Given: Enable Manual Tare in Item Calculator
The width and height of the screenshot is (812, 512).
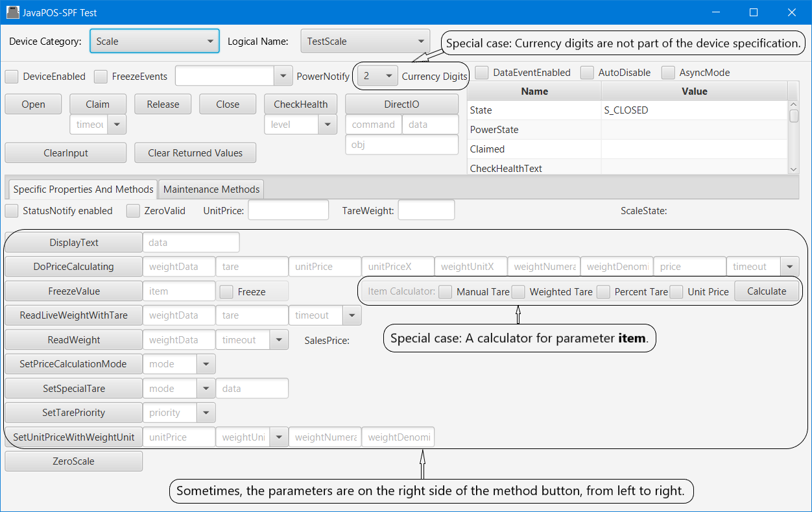Looking at the screenshot, I should coord(445,292).
